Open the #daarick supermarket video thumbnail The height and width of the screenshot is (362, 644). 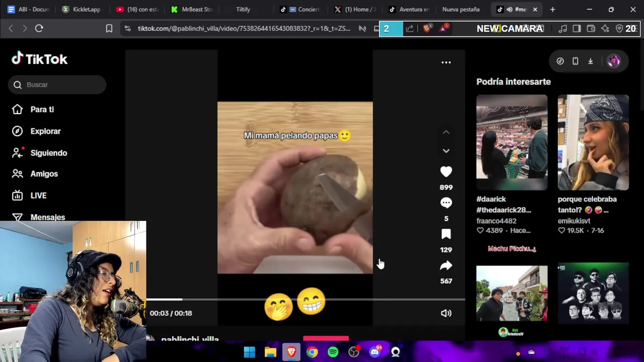[512, 142]
